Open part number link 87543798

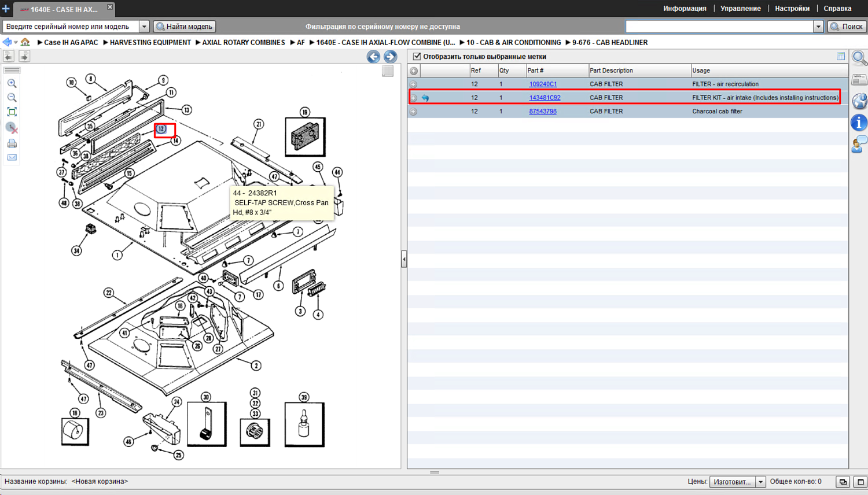543,112
